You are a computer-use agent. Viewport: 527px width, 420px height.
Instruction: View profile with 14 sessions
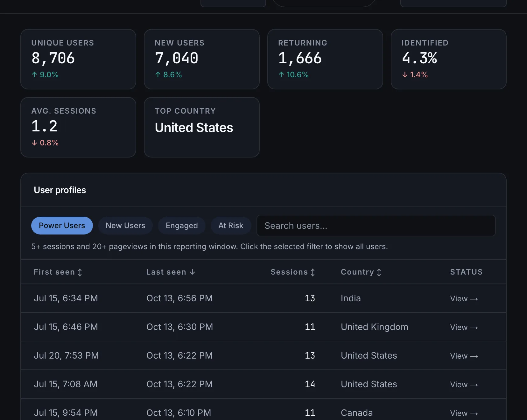coord(464,384)
